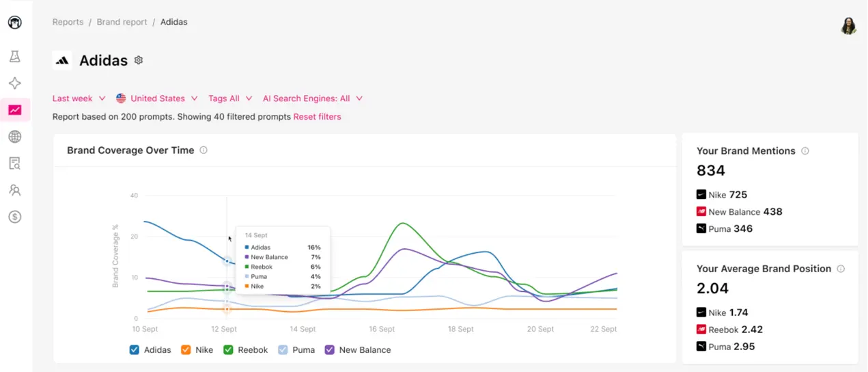Click the New Balance purple legend swatch

pyautogui.click(x=330, y=350)
